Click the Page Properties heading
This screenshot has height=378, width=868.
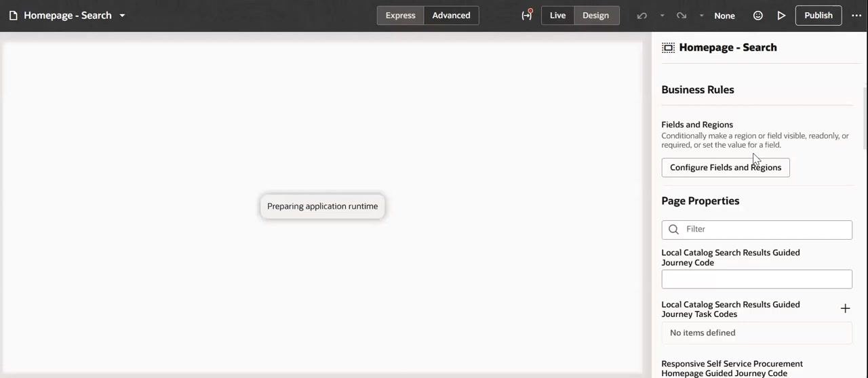click(701, 201)
